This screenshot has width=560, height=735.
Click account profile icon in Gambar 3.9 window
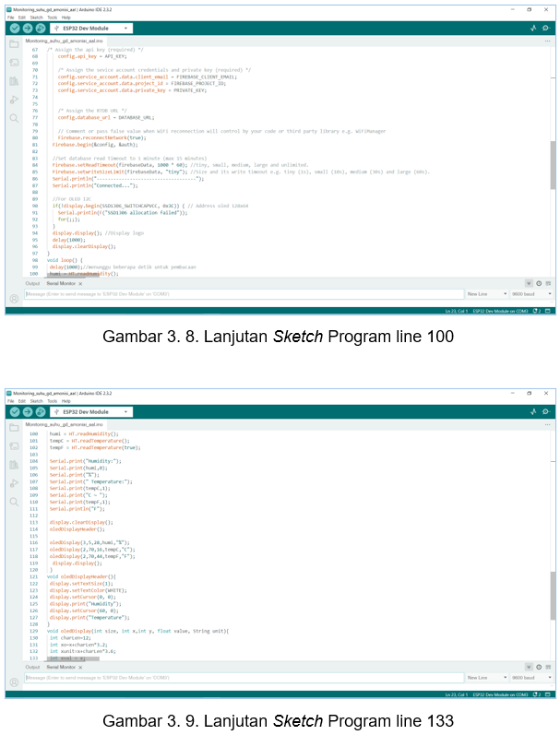(14, 682)
